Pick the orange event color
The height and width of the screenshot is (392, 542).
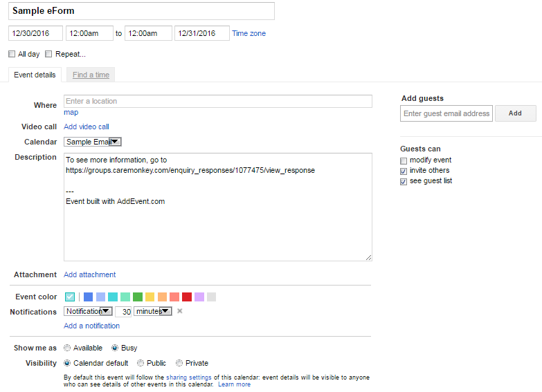(x=162, y=297)
